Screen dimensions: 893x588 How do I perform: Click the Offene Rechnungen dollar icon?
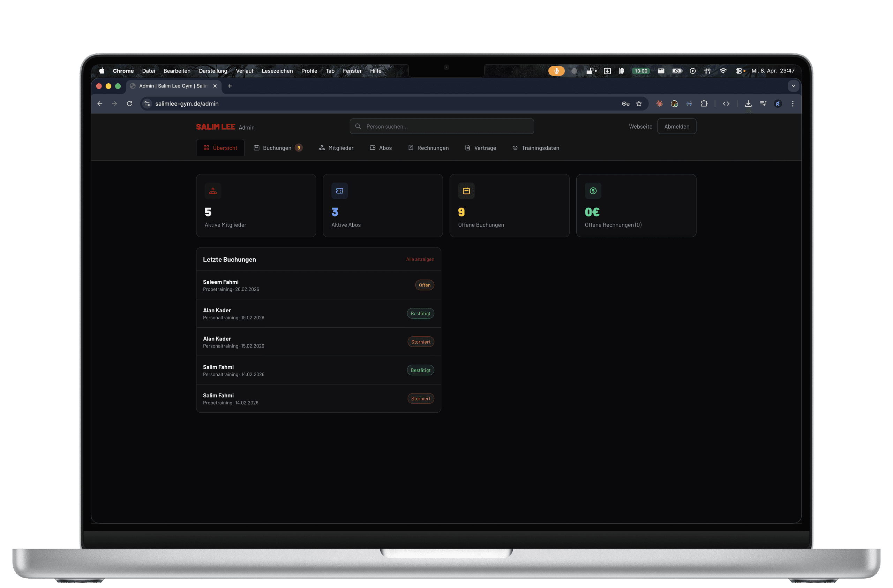pyautogui.click(x=593, y=191)
